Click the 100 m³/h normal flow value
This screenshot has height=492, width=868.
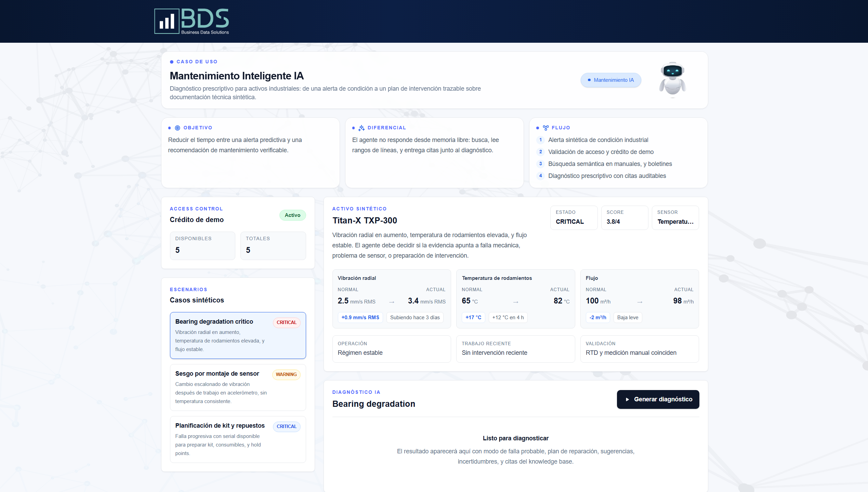pos(598,301)
